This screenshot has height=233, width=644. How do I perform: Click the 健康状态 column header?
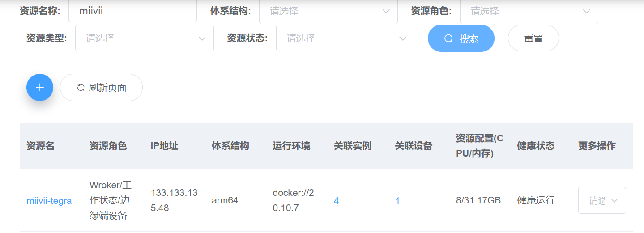pos(536,146)
